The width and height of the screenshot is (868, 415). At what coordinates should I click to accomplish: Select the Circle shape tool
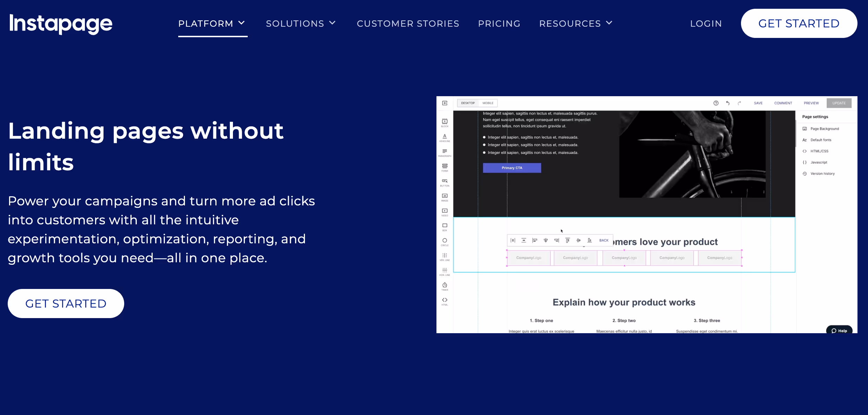tap(445, 242)
